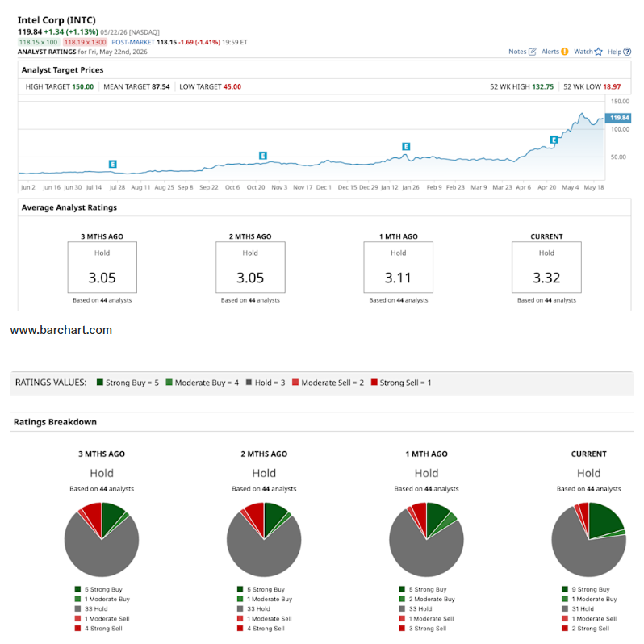Click '33 Hold' under 2 MTHS AGO pie
Image resolution: width=644 pixels, height=644 pixels.
[x=253, y=609]
